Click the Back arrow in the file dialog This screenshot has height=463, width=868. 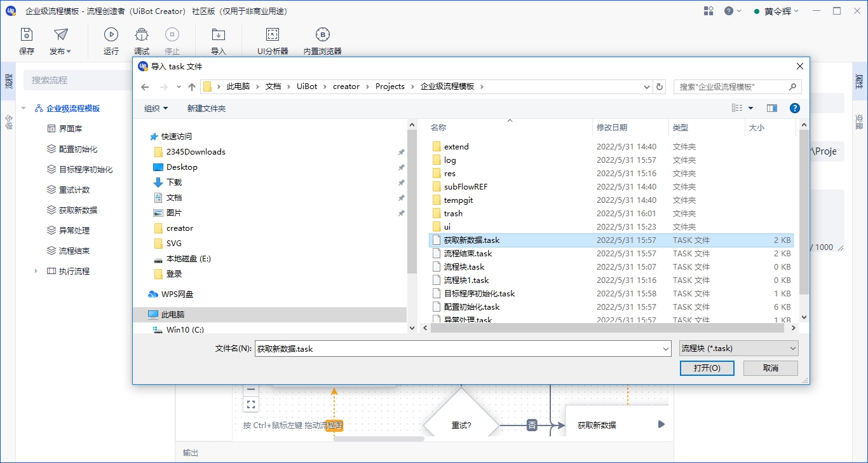145,86
